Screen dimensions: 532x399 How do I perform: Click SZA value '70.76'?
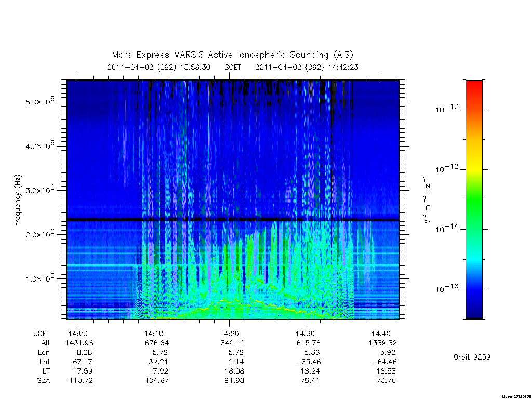pos(386,381)
